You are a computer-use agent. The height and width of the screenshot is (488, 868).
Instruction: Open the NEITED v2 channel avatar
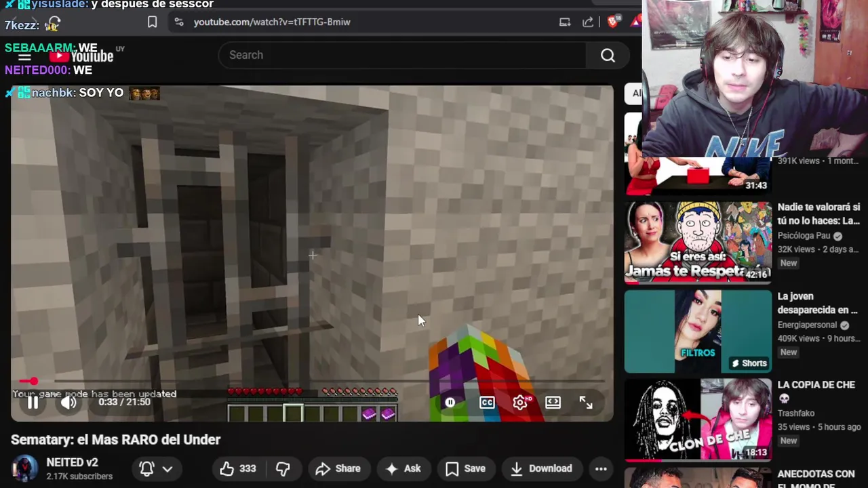[x=24, y=468]
